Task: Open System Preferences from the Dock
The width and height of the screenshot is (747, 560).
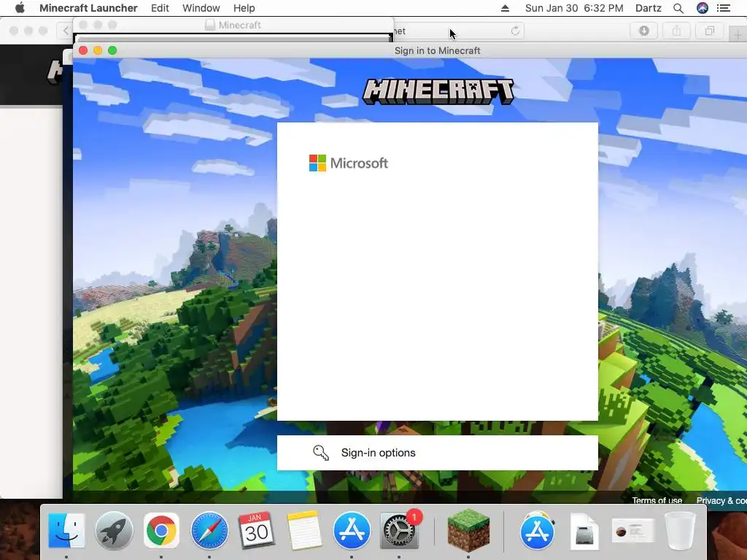Action: [399, 530]
